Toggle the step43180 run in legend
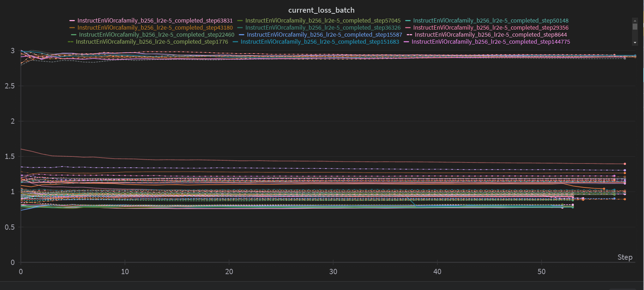This screenshot has height=290, width=644. pos(155,28)
